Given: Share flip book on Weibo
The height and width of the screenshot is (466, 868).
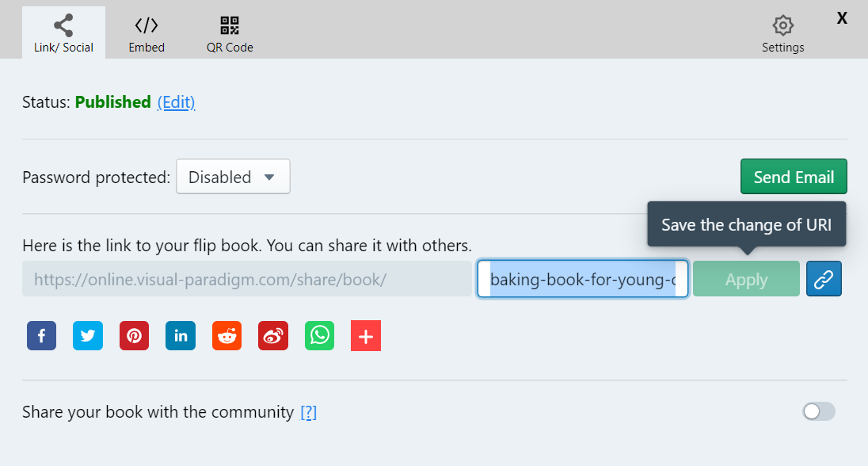Looking at the screenshot, I should (273, 335).
